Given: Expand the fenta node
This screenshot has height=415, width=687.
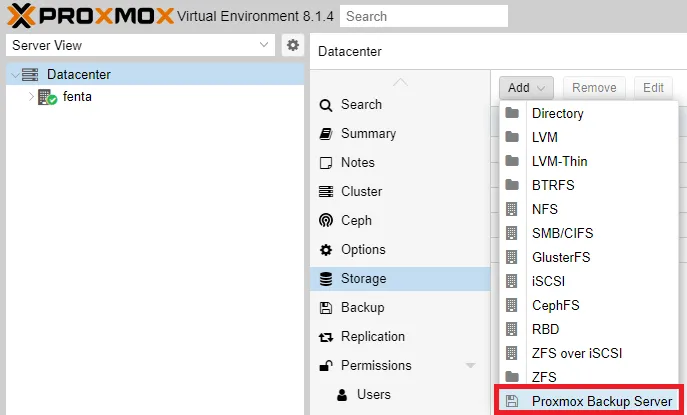Looking at the screenshot, I should pos(31,96).
